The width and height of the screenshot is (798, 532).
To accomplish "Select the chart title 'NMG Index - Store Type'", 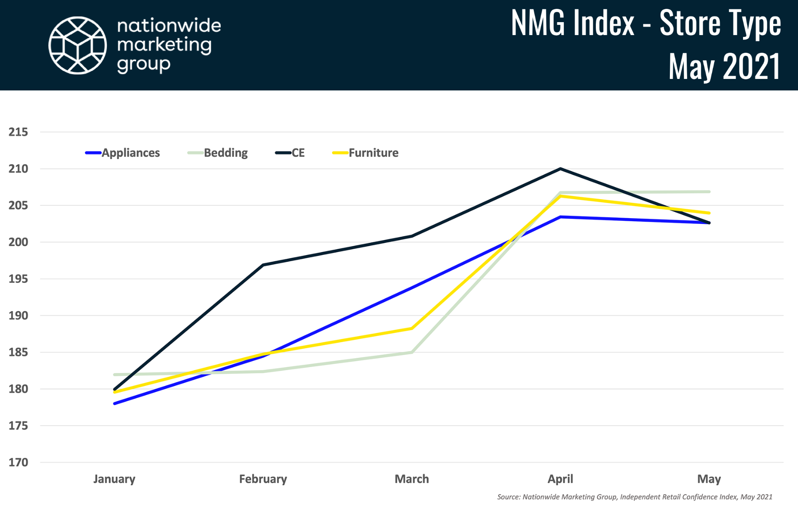I will [646, 23].
